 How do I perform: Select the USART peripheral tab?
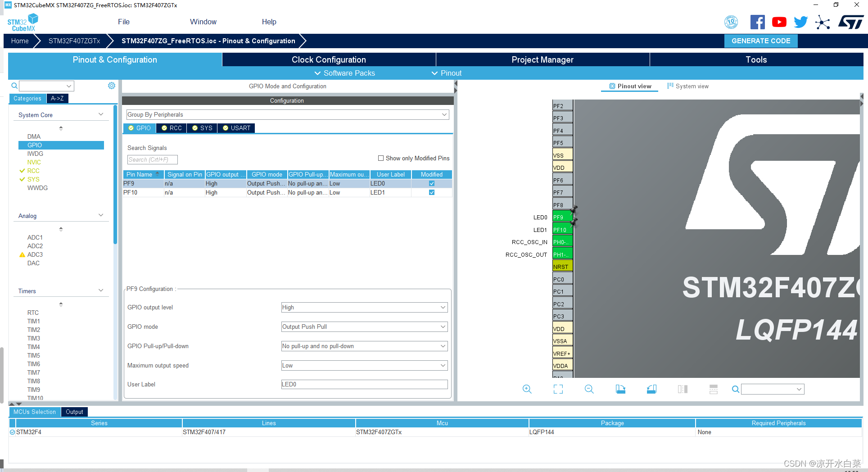236,128
